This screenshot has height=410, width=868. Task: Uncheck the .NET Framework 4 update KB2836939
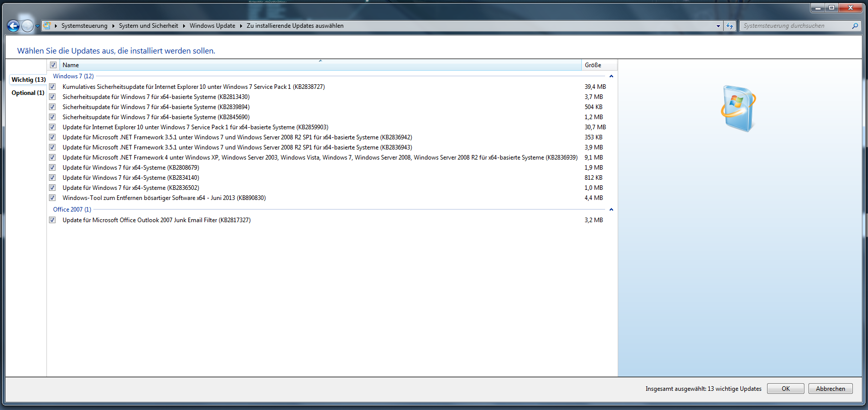(52, 158)
